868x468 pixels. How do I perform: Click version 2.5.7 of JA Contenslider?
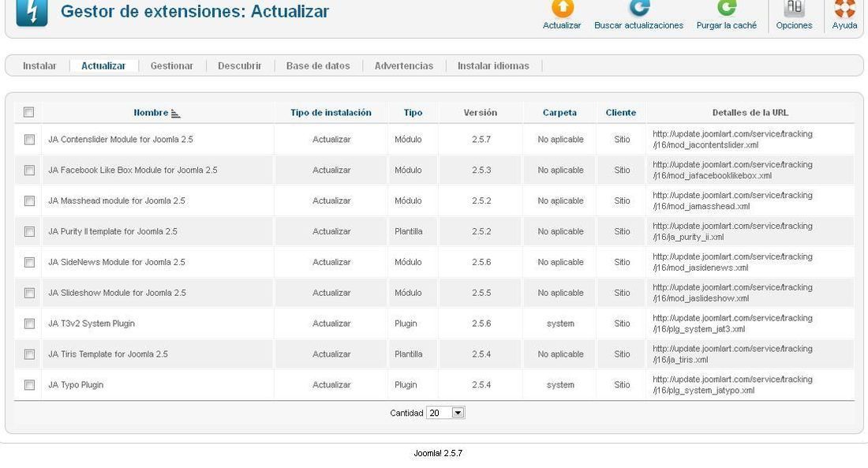pyautogui.click(x=481, y=140)
